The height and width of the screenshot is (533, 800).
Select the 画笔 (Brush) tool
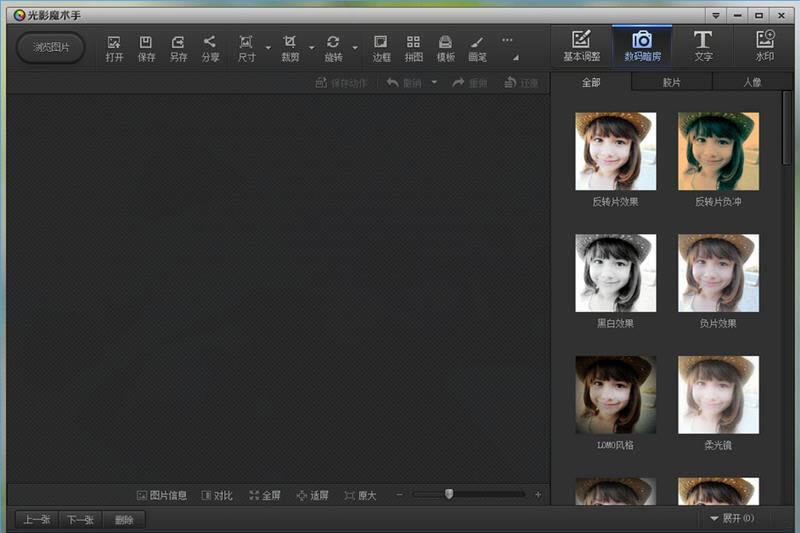477,47
